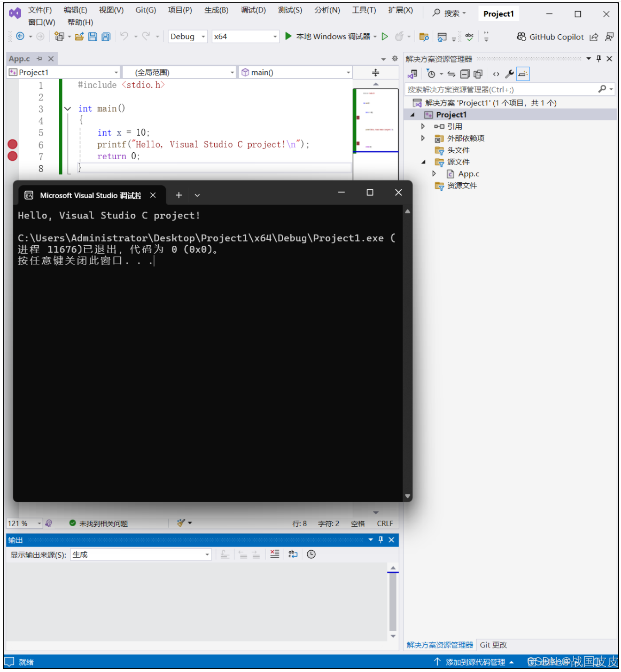Toggle auto-hide pin on Solution Explorer
621x672 pixels.
pyautogui.click(x=599, y=59)
